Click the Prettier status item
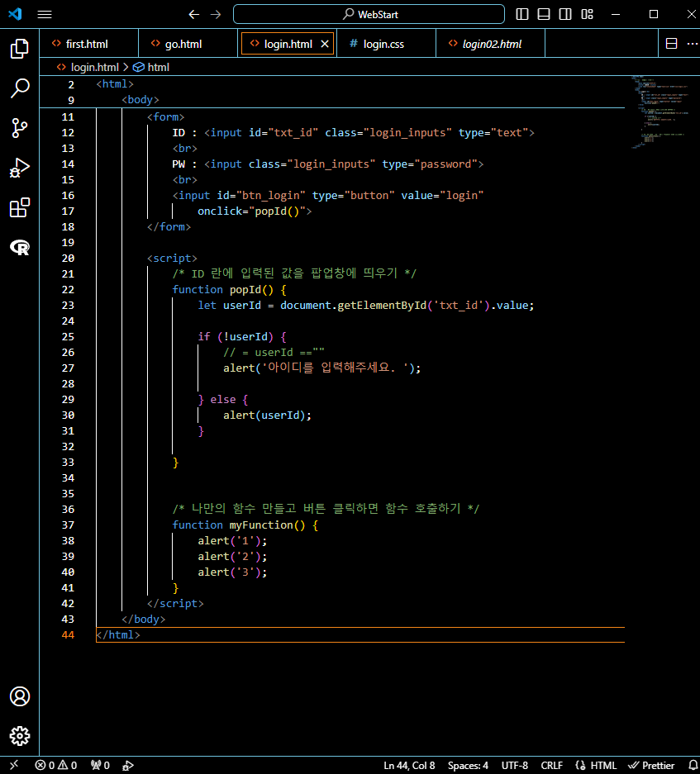700x774 pixels. point(651,765)
